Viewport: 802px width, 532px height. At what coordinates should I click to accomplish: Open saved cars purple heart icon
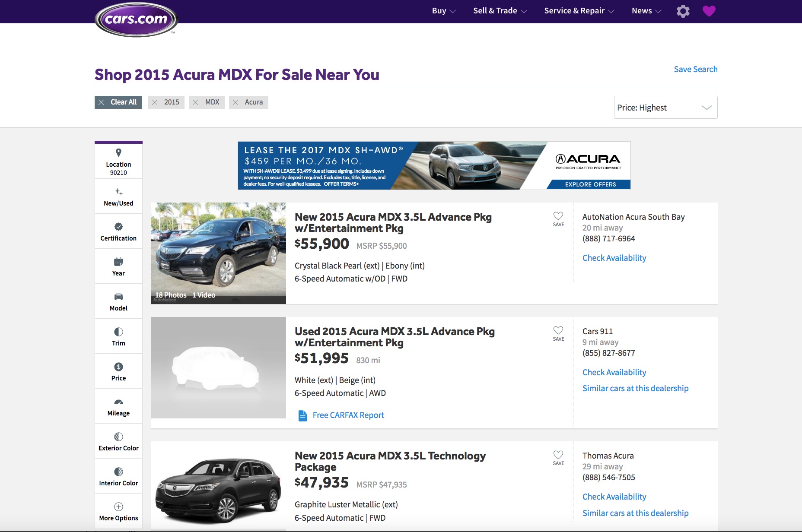tap(709, 11)
